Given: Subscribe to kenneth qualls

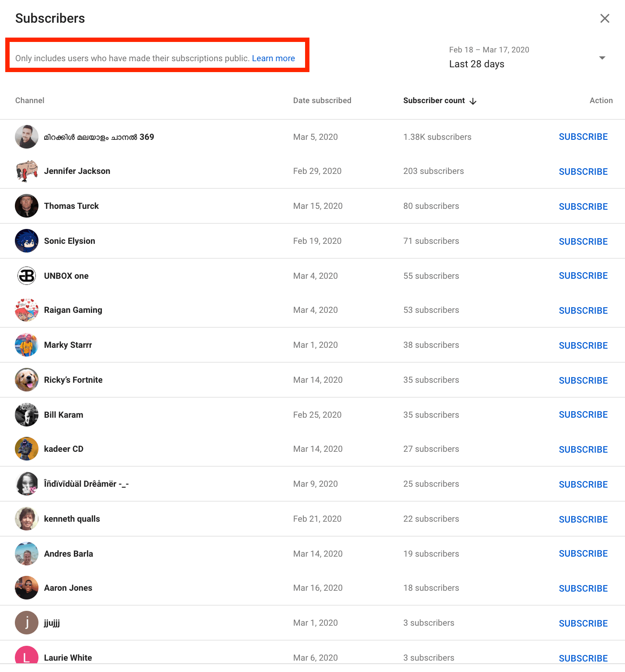Looking at the screenshot, I should point(583,520).
